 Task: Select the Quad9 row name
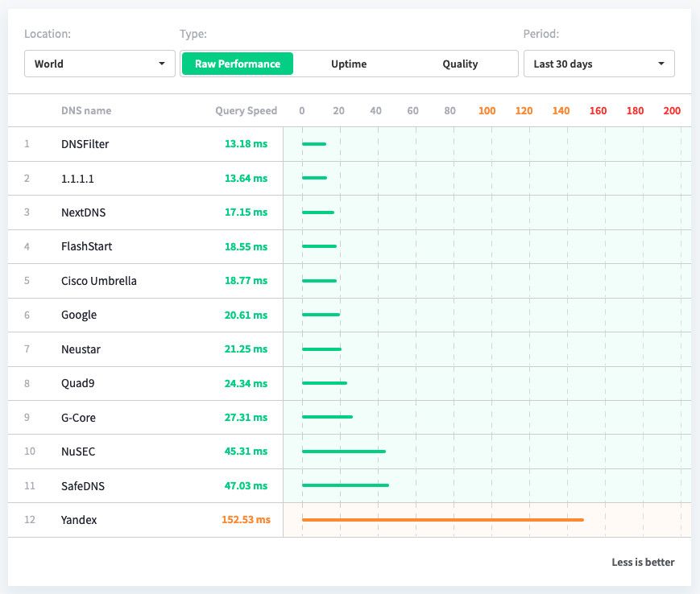pos(77,383)
